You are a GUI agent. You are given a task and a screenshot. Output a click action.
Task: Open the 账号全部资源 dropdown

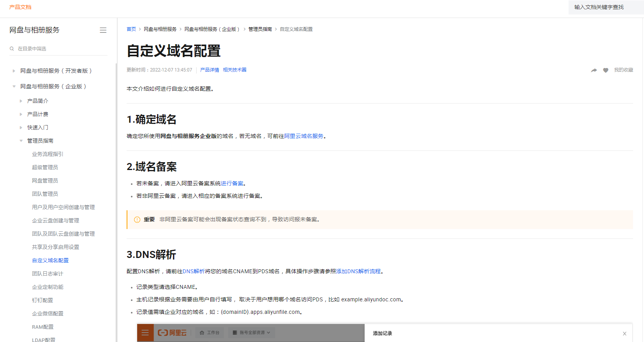pyautogui.click(x=252, y=333)
